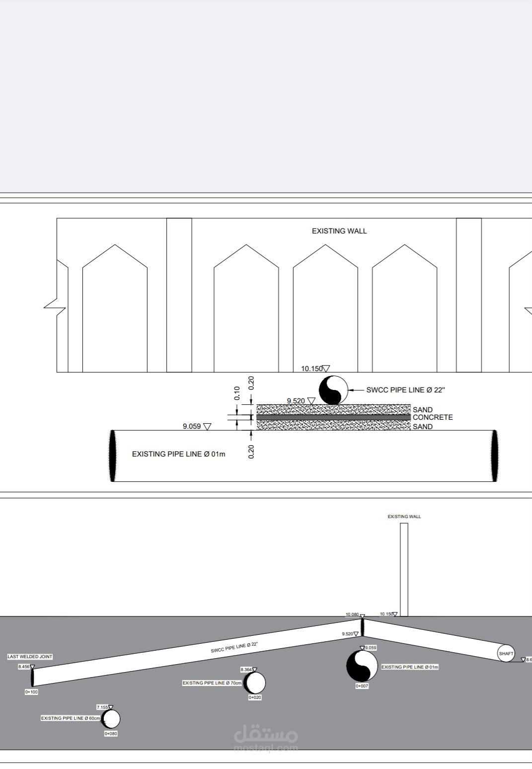Select '10.150' elevation beside wall in profile
532x769 pixels.
coord(386,615)
